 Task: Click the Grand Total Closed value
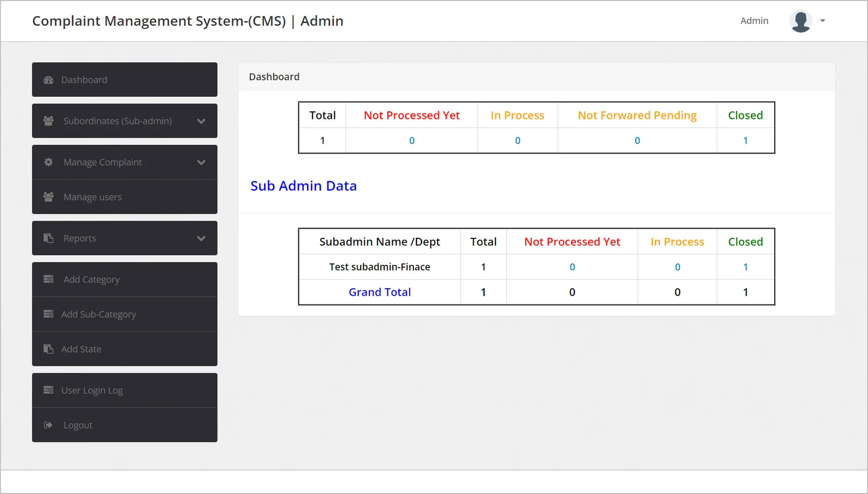pos(745,292)
